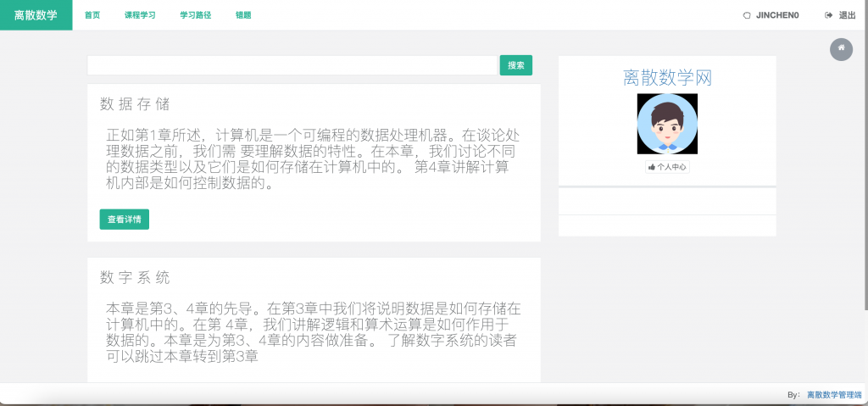Click the 离散数学网 title link
This screenshot has width=868, height=406.
(667, 78)
